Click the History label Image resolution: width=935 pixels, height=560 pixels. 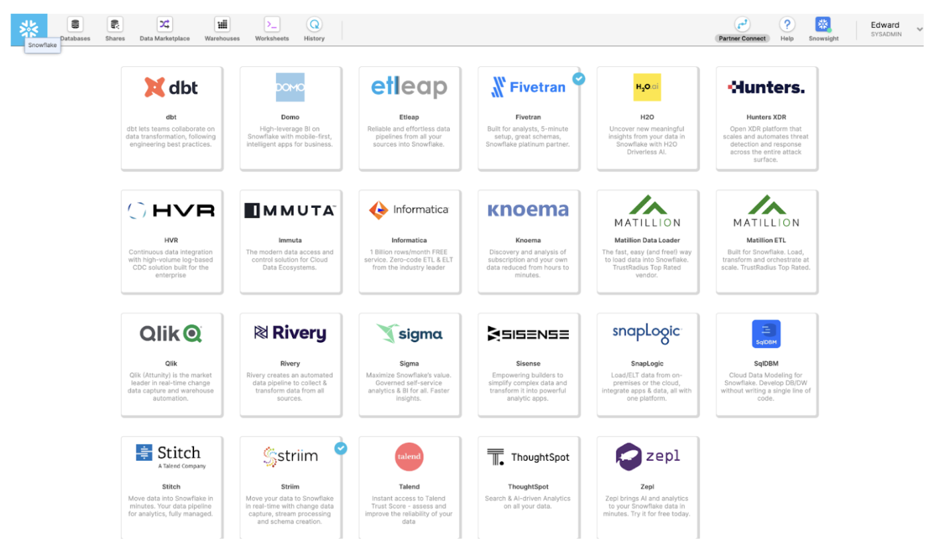pos(315,38)
